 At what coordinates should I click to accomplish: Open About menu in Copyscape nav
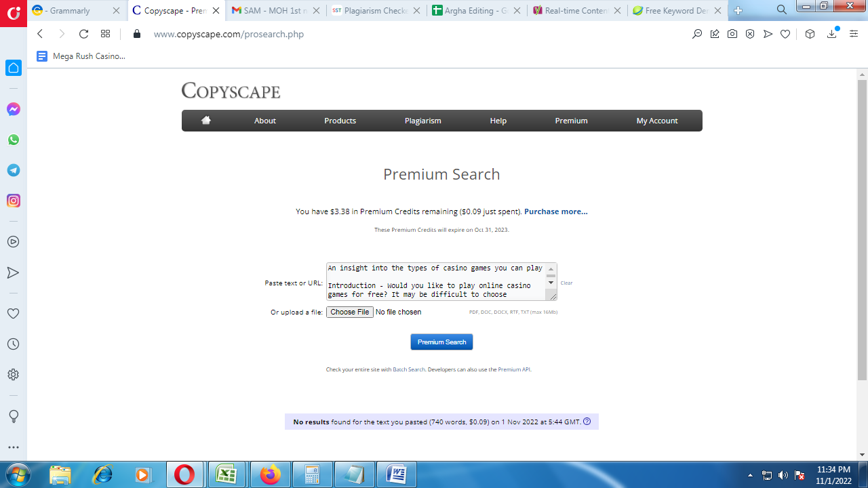coord(265,121)
